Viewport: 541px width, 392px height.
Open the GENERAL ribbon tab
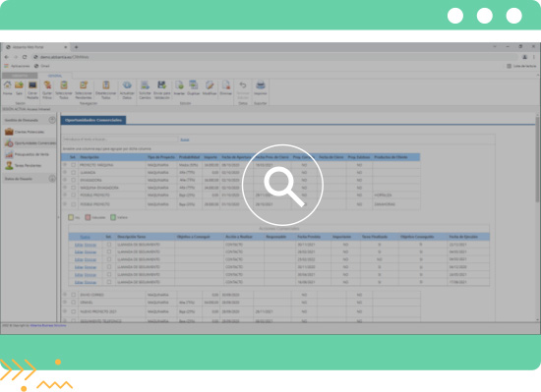(55, 76)
